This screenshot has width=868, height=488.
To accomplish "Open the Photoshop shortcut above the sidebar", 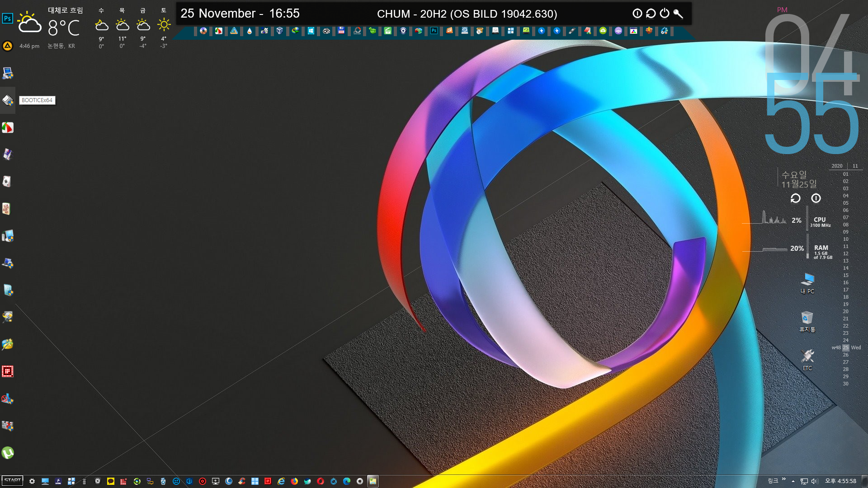I will pyautogui.click(x=8, y=19).
